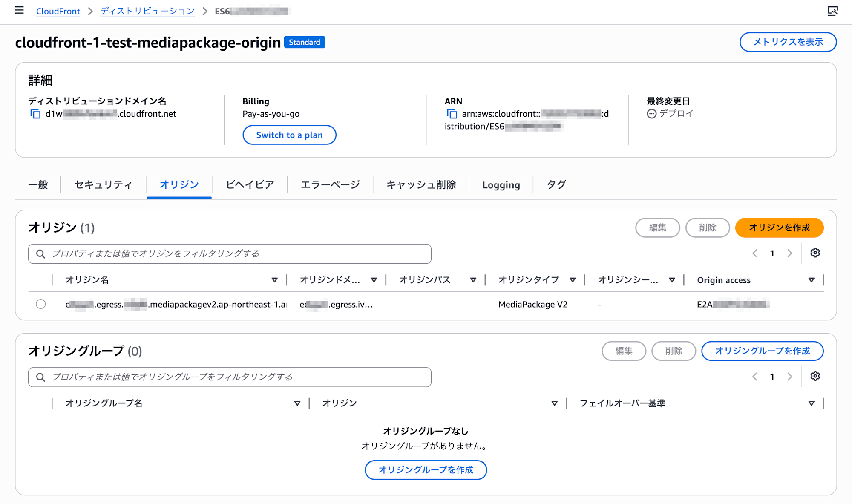Click origin name ending mediapackagev2.ap-northeast-1
The image size is (852, 504).
pyautogui.click(x=176, y=305)
